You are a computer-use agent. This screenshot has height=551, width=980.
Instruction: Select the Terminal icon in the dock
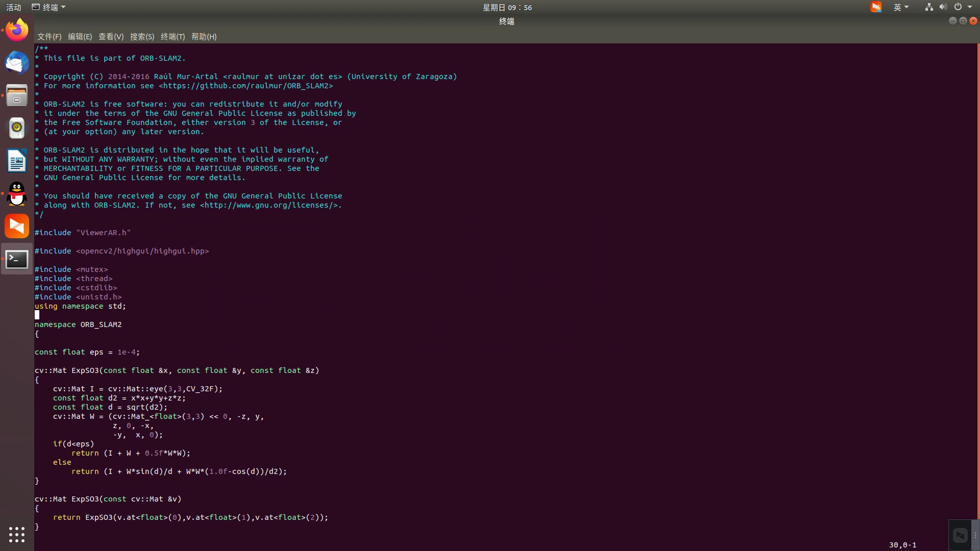[17, 259]
